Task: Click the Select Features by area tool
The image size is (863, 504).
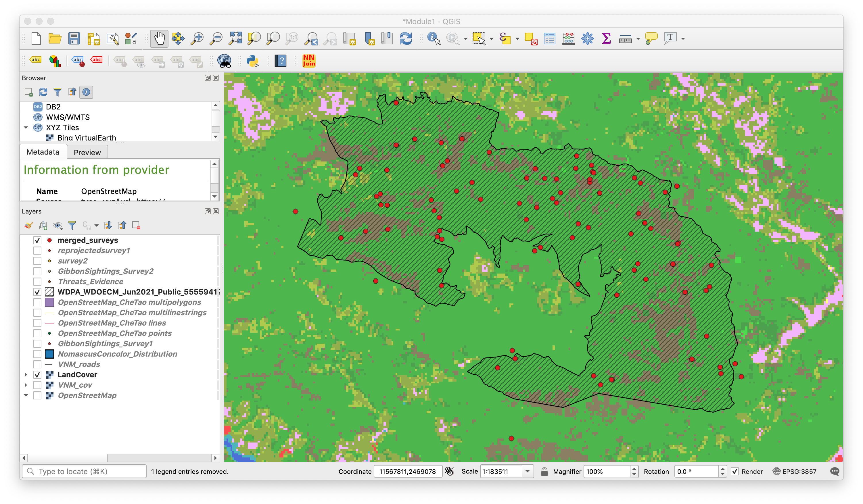Action: click(x=479, y=38)
